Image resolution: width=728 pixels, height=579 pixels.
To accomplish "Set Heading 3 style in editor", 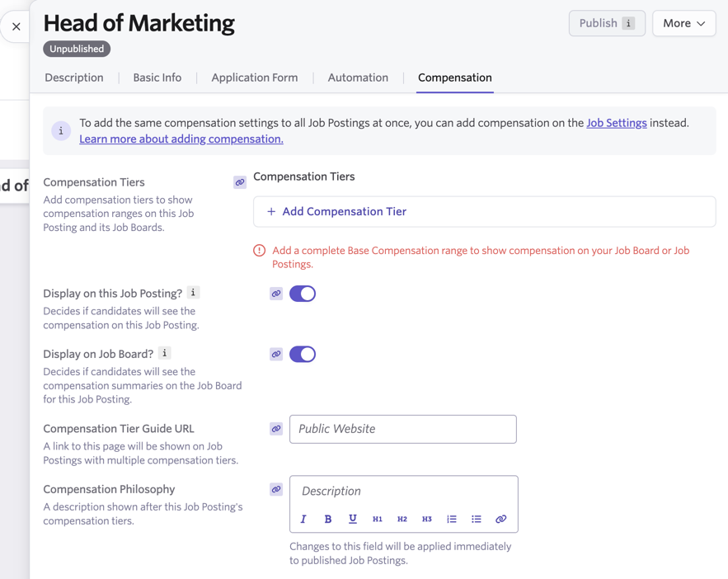I will pyautogui.click(x=427, y=519).
